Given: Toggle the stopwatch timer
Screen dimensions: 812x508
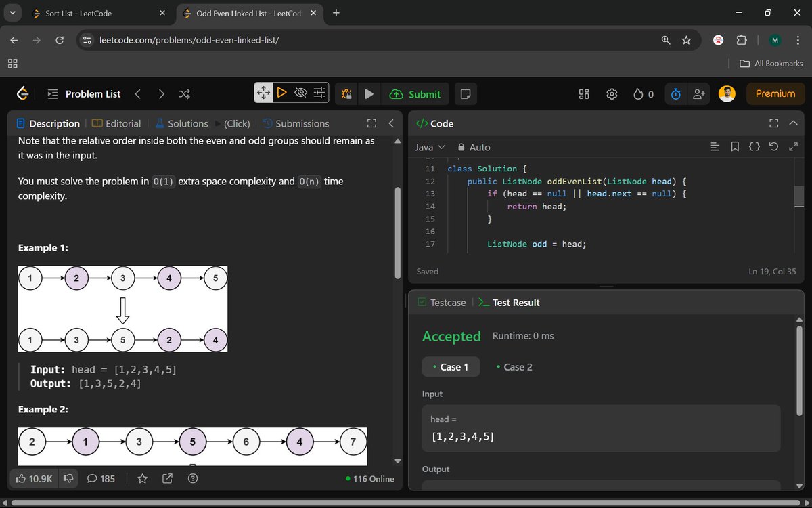Looking at the screenshot, I should [x=675, y=94].
